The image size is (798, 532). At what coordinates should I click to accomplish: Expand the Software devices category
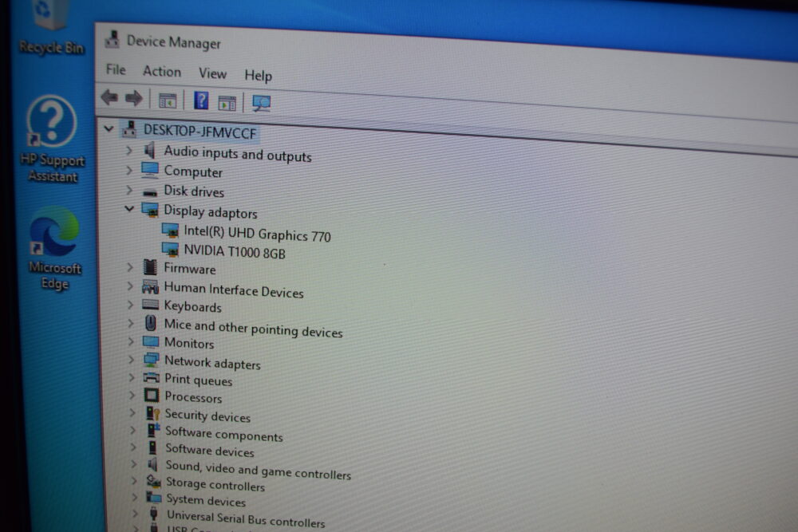click(x=133, y=447)
